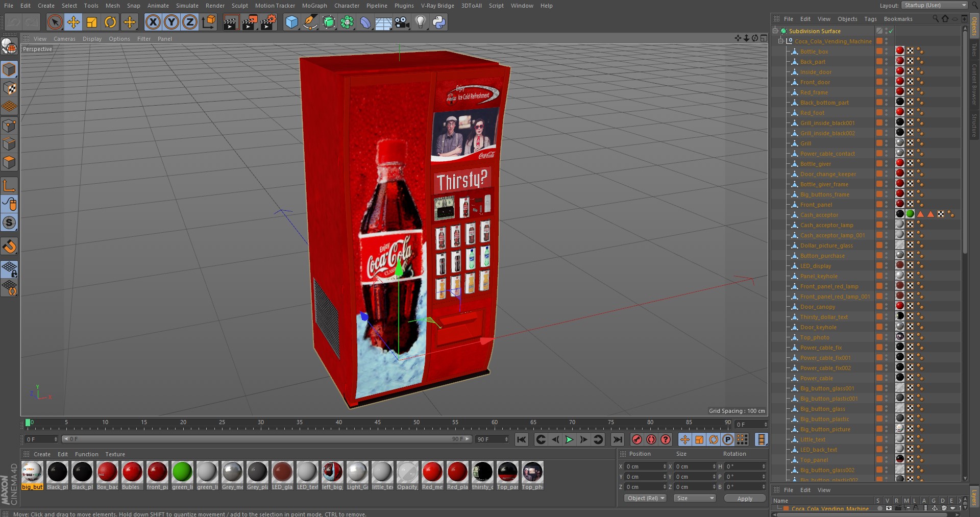Activate the Move tool in top toolbar
Image resolution: width=980 pixels, height=517 pixels.
[73, 22]
